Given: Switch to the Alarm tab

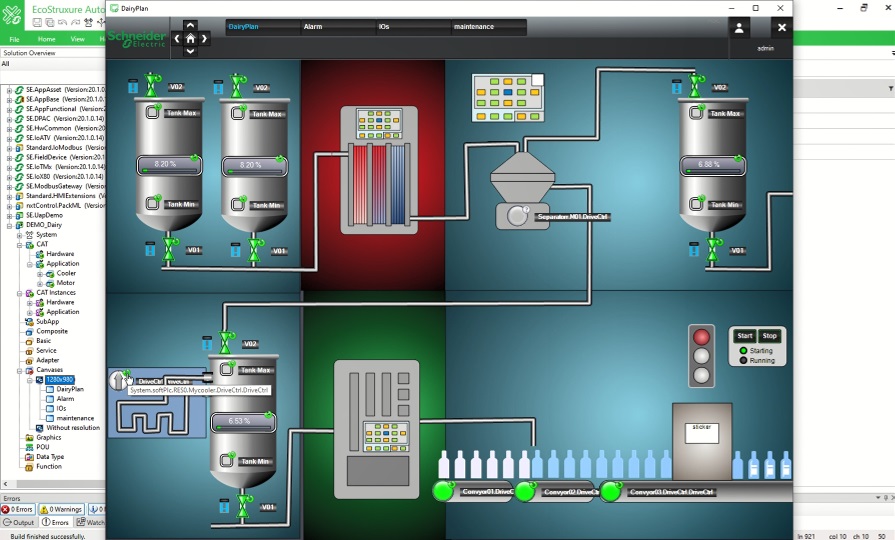Looking at the screenshot, I should coord(313,27).
